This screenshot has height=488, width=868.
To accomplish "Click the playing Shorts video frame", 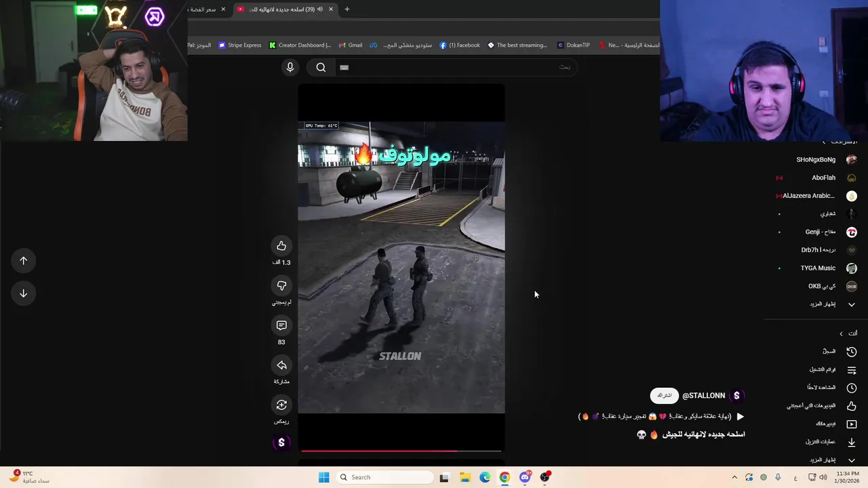I will 401,268.
